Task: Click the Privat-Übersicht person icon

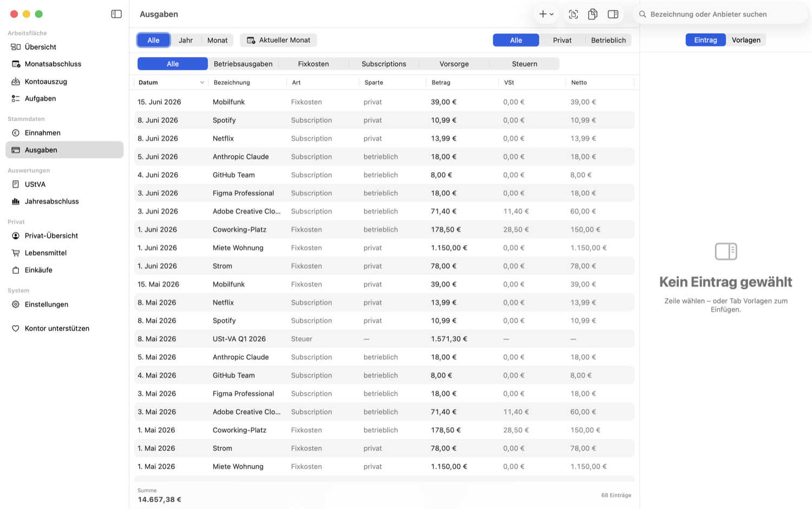Action: [x=16, y=236]
